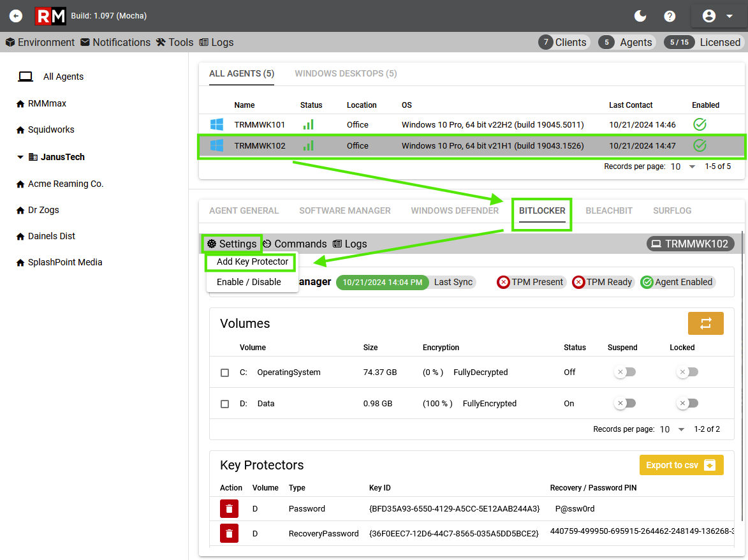Open the Tools menu

175,43
